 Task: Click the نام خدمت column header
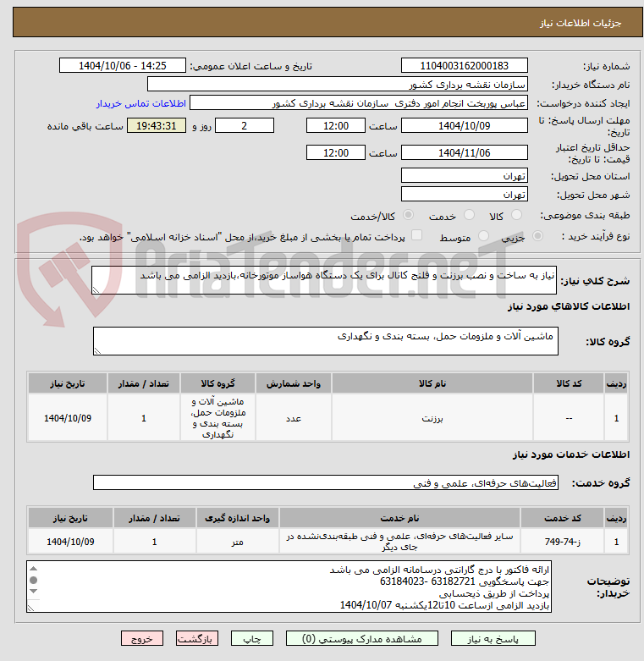[x=399, y=518]
